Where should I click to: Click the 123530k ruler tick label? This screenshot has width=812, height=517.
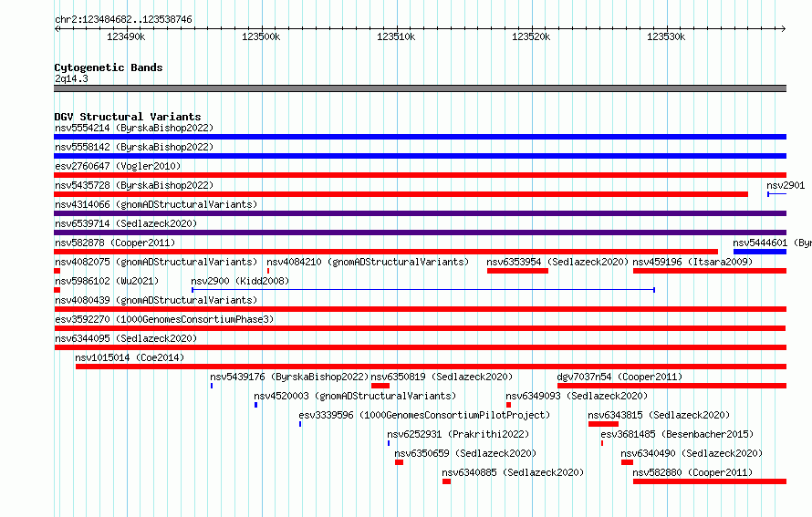point(666,36)
